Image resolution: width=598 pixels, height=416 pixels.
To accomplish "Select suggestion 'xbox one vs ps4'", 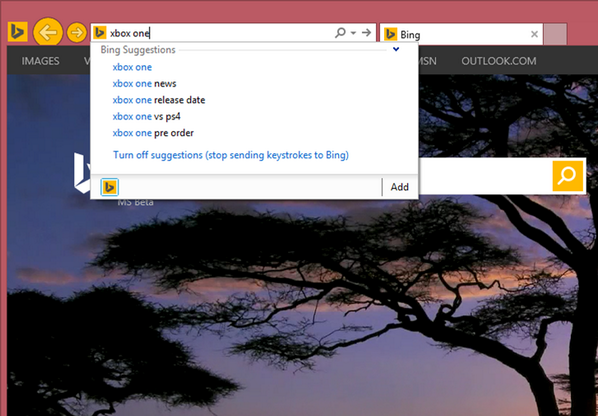I will (146, 116).
